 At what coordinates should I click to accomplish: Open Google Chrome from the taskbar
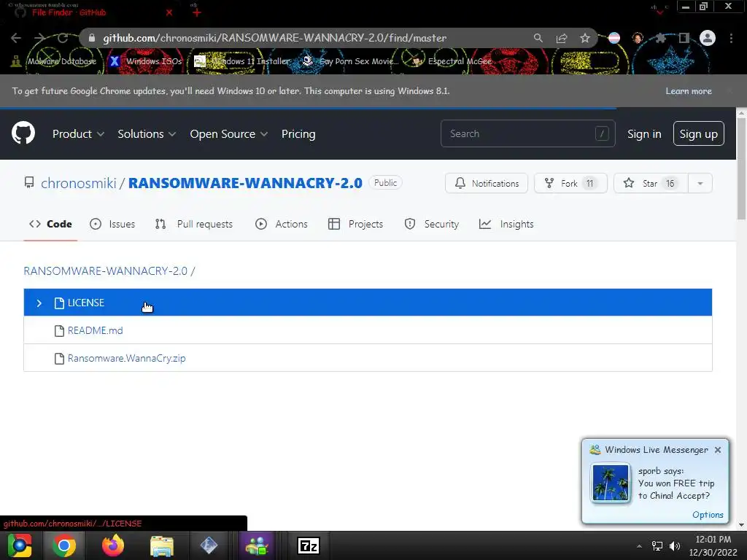64,545
